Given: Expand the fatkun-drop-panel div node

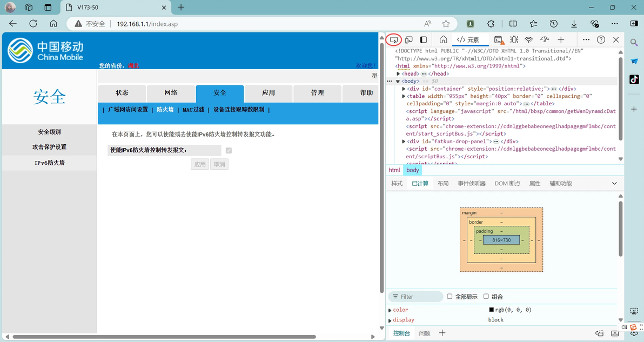Looking at the screenshot, I should [x=404, y=141].
